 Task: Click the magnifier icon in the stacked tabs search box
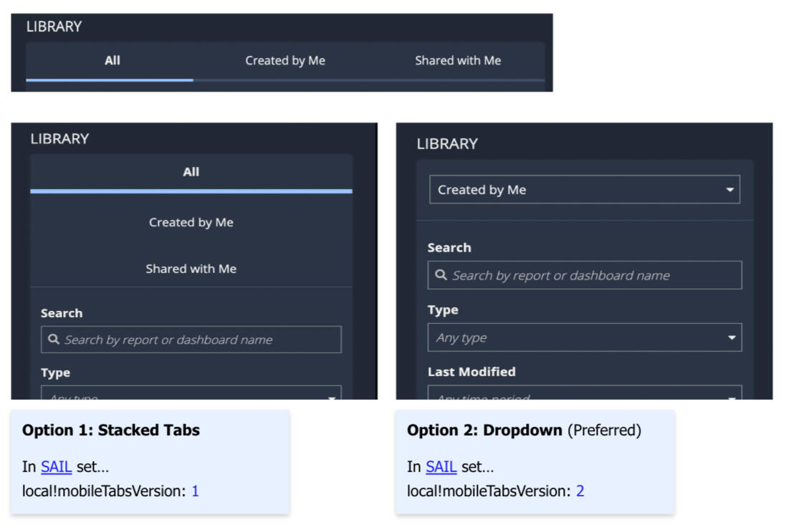click(x=54, y=339)
